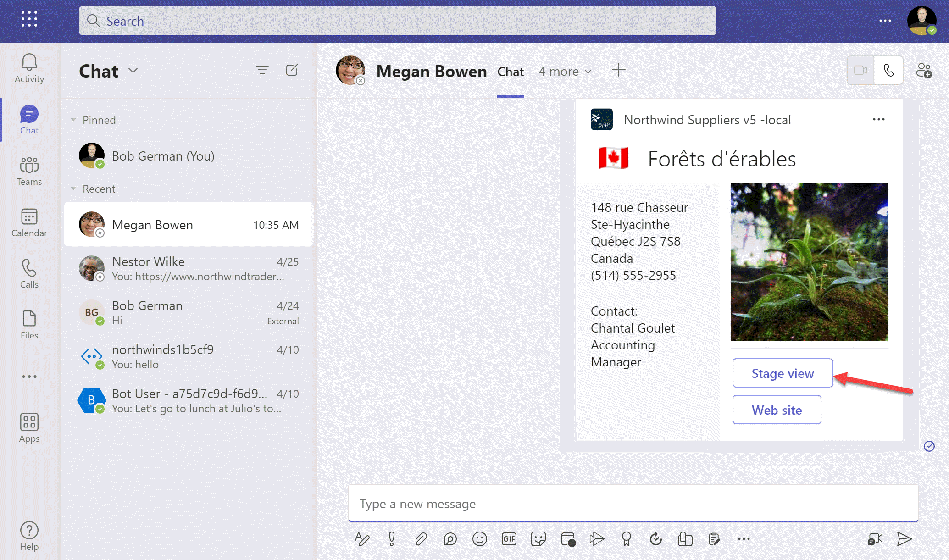Open the Calendar in sidebar
949x560 pixels.
(29, 222)
